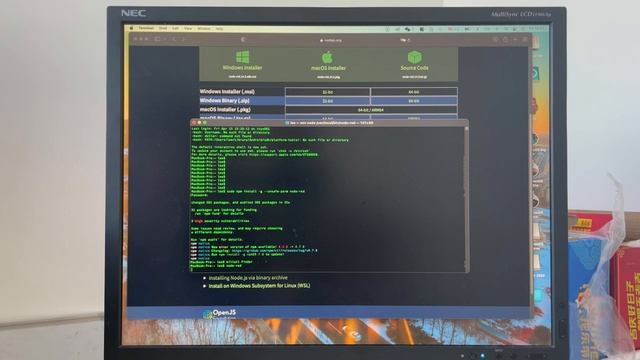The image size is (640, 360).
Task: Click the Safari share icon
Action: coord(505,40)
